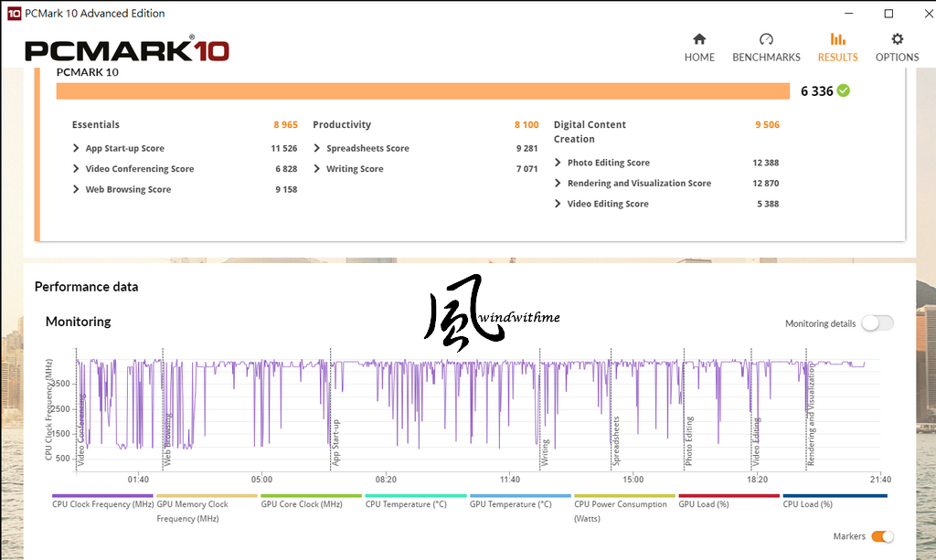Click the PCMark 10 title bar app icon
The width and height of the screenshot is (936, 560).
point(14,13)
